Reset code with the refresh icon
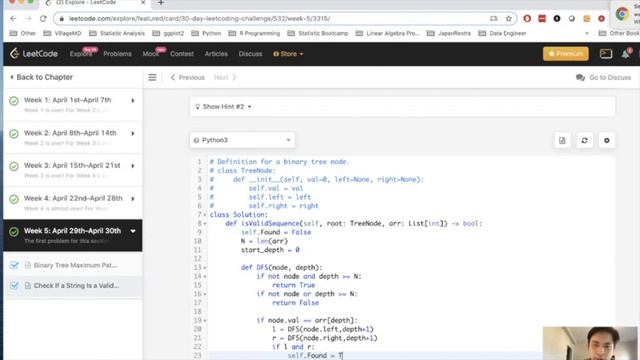Screen dimensions: 640x360 (584, 140)
